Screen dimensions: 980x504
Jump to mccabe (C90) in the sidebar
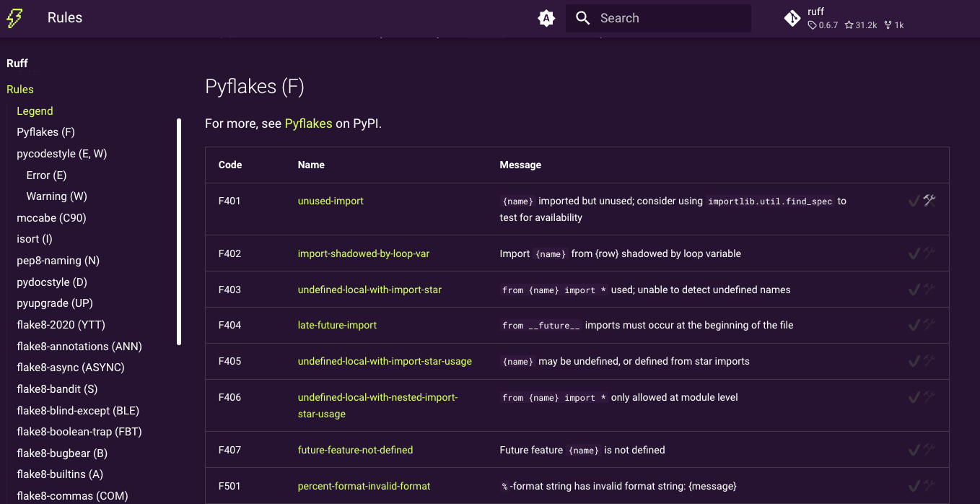click(51, 218)
